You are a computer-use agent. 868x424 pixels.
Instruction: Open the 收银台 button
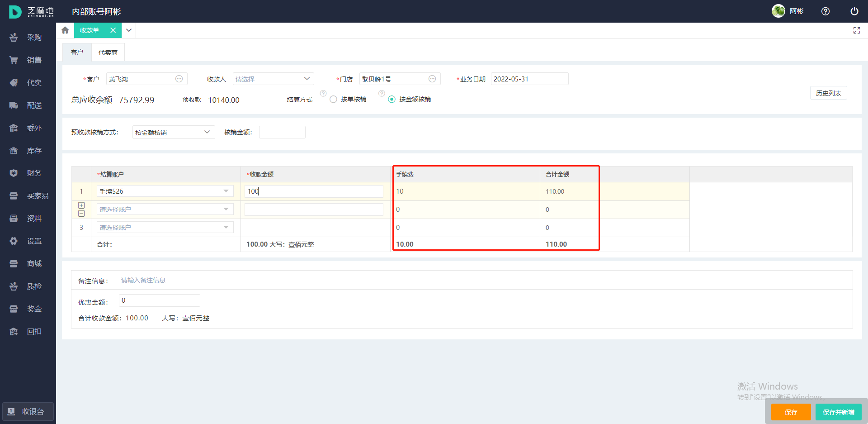coord(28,412)
